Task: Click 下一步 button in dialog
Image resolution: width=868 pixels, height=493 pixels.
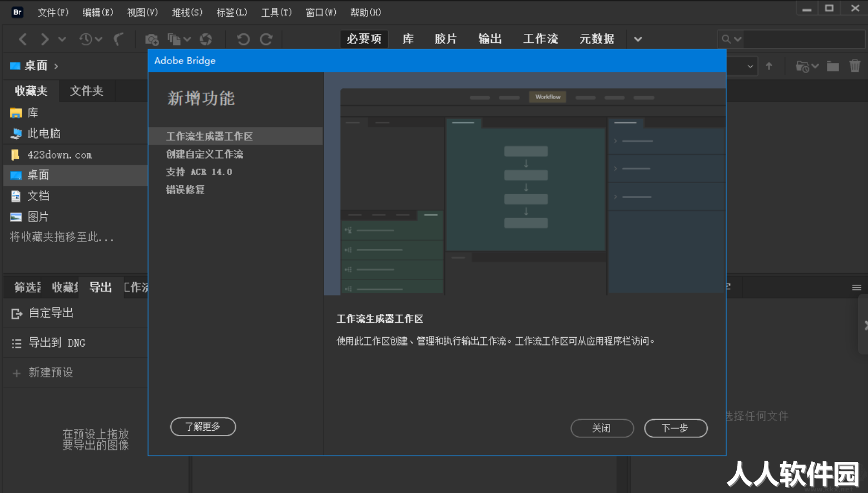Action: coord(676,428)
